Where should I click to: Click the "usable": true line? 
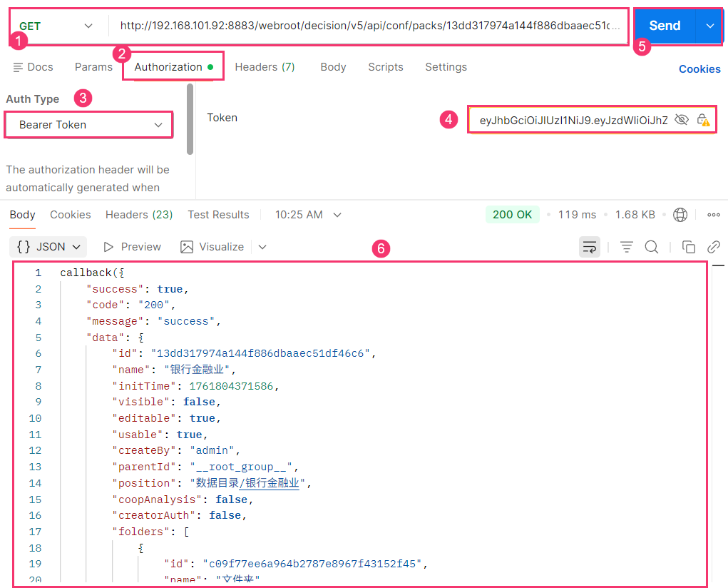160,435
